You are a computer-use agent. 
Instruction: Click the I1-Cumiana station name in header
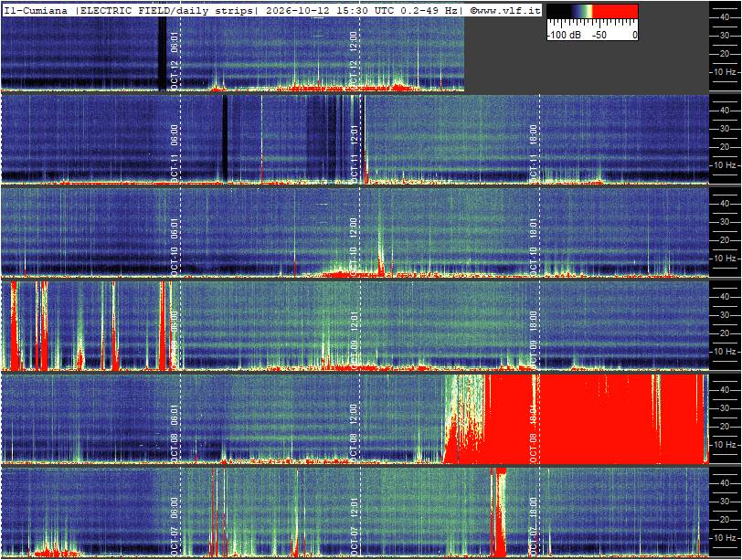(x=36, y=10)
